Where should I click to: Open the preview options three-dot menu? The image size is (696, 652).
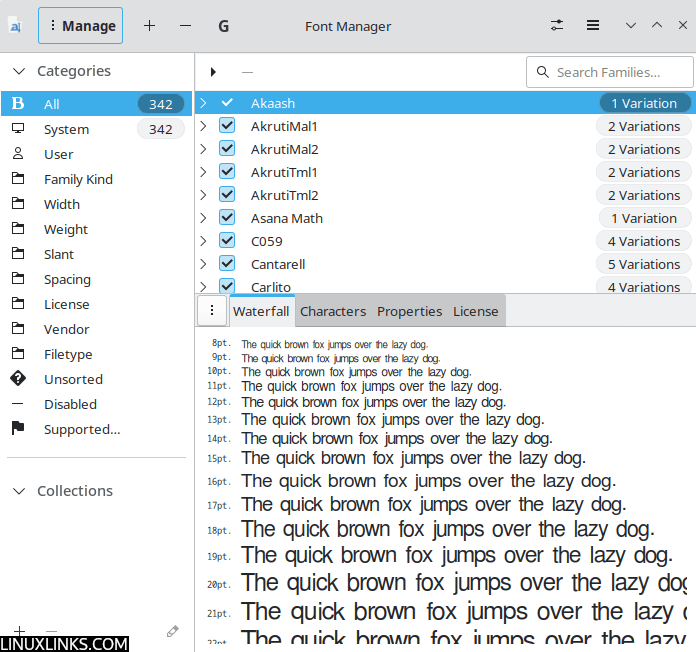point(212,310)
